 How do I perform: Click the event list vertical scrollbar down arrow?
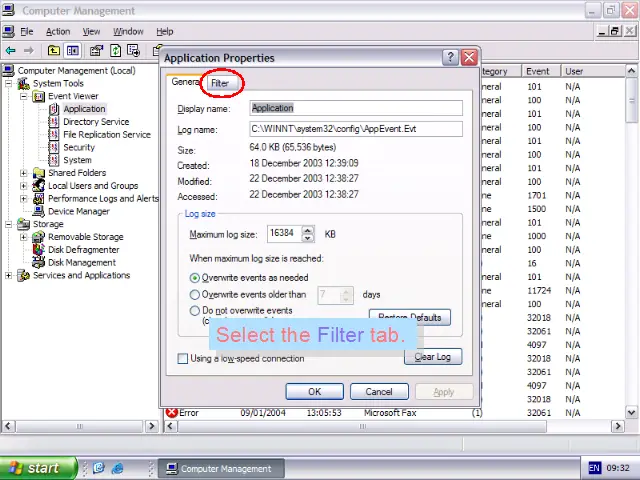point(631,412)
